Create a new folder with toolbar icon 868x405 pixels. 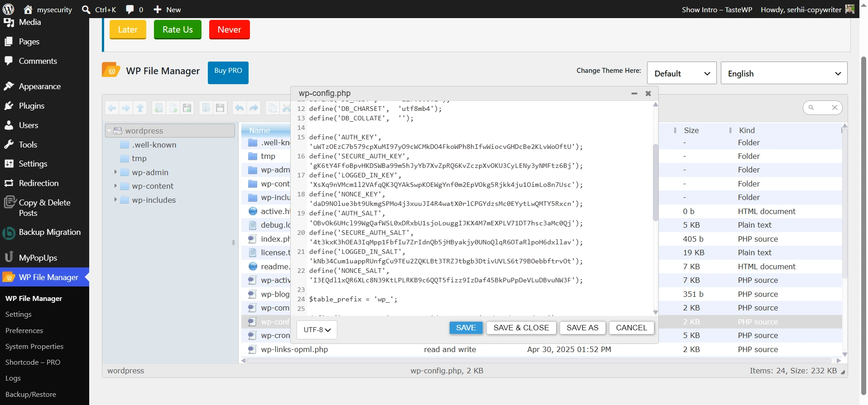click(x=159, y=108)
